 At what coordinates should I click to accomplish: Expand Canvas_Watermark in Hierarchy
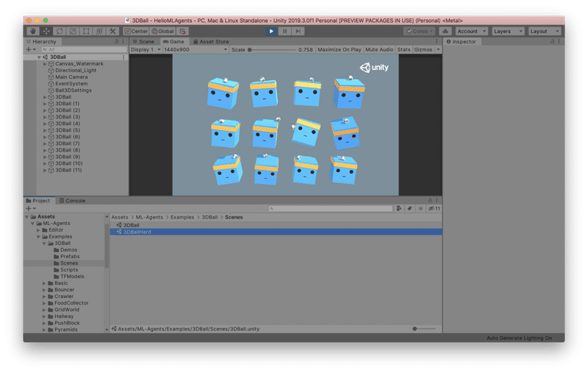tap(45, 64)
